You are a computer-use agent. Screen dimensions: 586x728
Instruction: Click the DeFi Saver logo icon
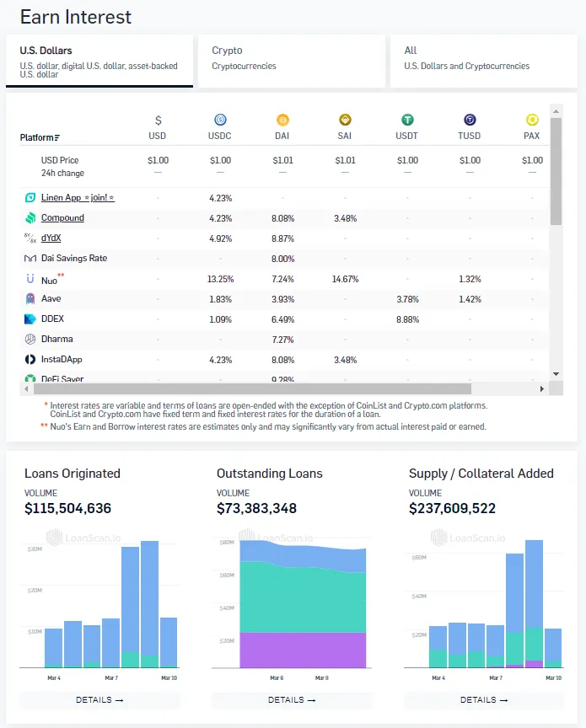click(x=30, y=378)
